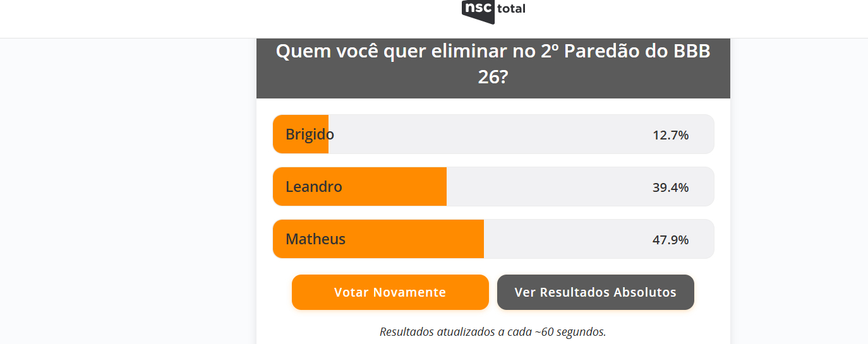Screen dimensions: 868x344
Task: Select the Leandro name label
Action: click(x=313, y=187)
